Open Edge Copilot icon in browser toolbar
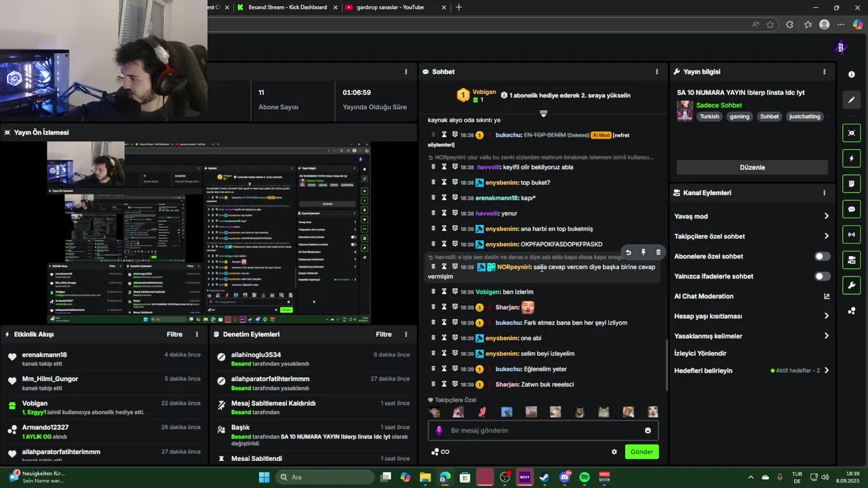This screenshot has height=488, width=868. (x=858, y=24)
